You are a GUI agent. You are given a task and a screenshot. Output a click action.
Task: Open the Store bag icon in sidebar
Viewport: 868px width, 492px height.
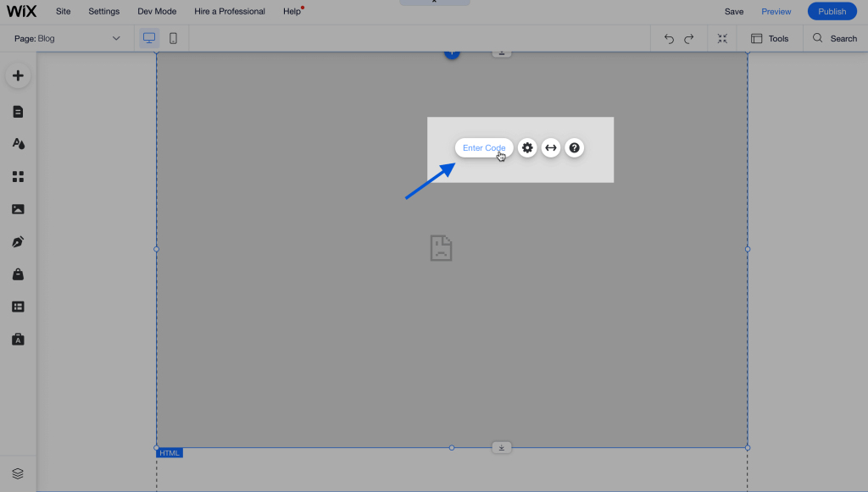18,274
